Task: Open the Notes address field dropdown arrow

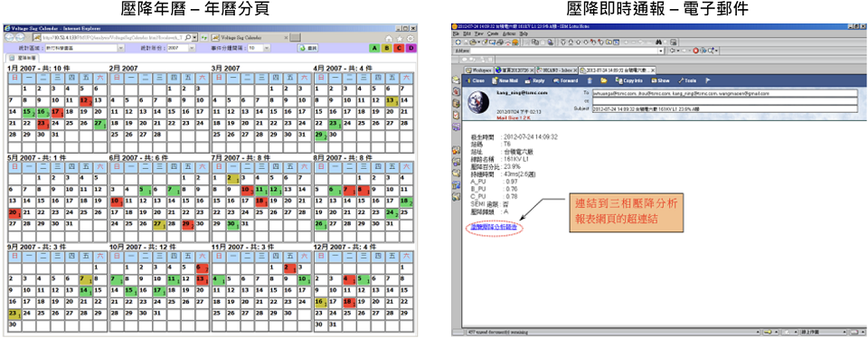Action: 662,51
